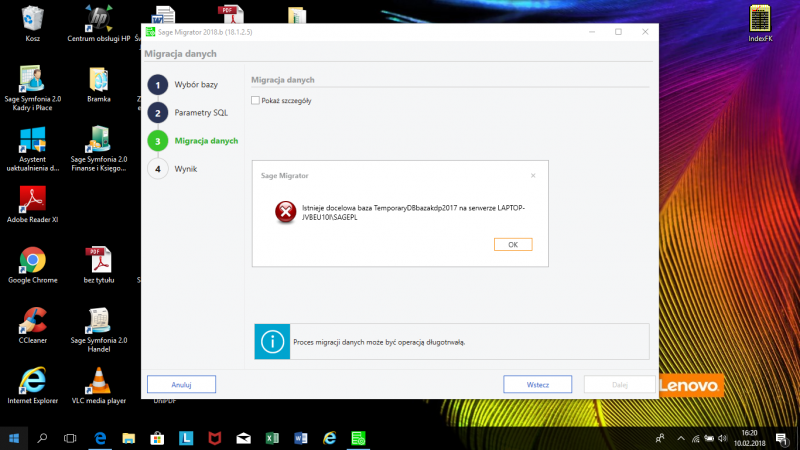Open the blue L app on taskbar
This screenshot has width=800, height=450.
(186, 438)
